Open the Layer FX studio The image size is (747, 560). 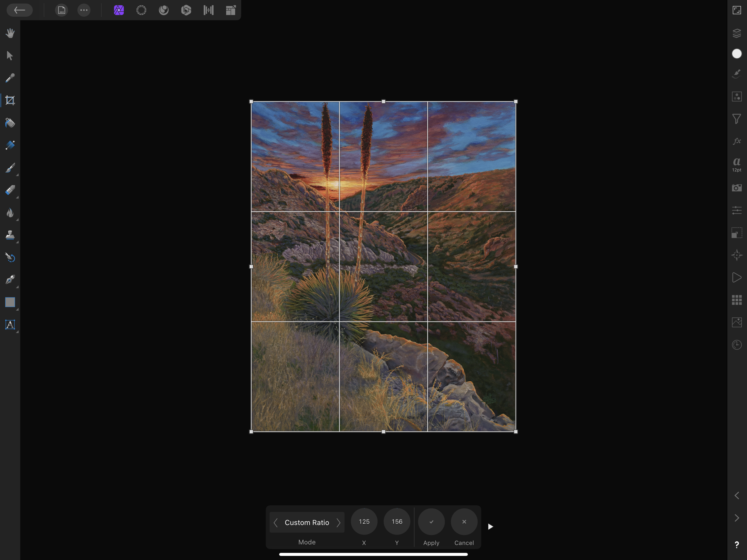(x=737, y=141)
